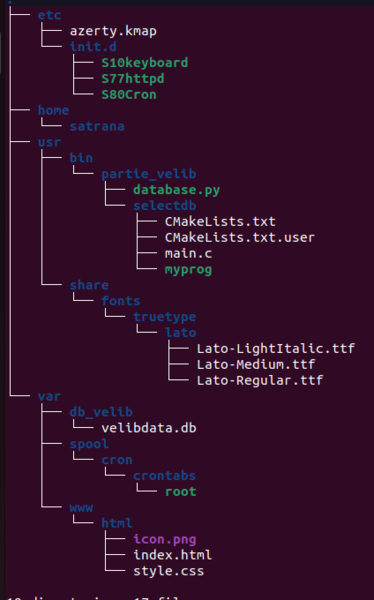Click the S77httpd executable name
This screenshot has height=600, width=374.
click(133, 78)
